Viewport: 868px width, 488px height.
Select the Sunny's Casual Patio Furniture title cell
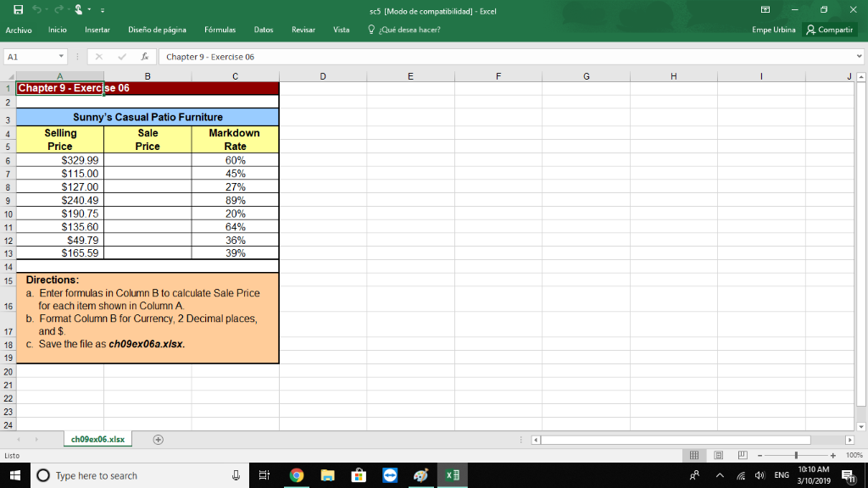click(147, 117)
